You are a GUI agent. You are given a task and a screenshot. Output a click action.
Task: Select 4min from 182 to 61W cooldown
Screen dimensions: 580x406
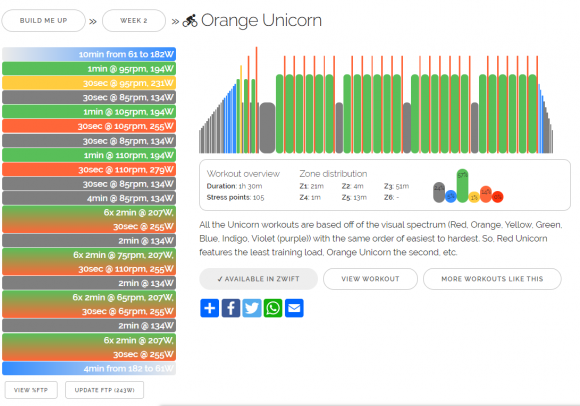89,369
